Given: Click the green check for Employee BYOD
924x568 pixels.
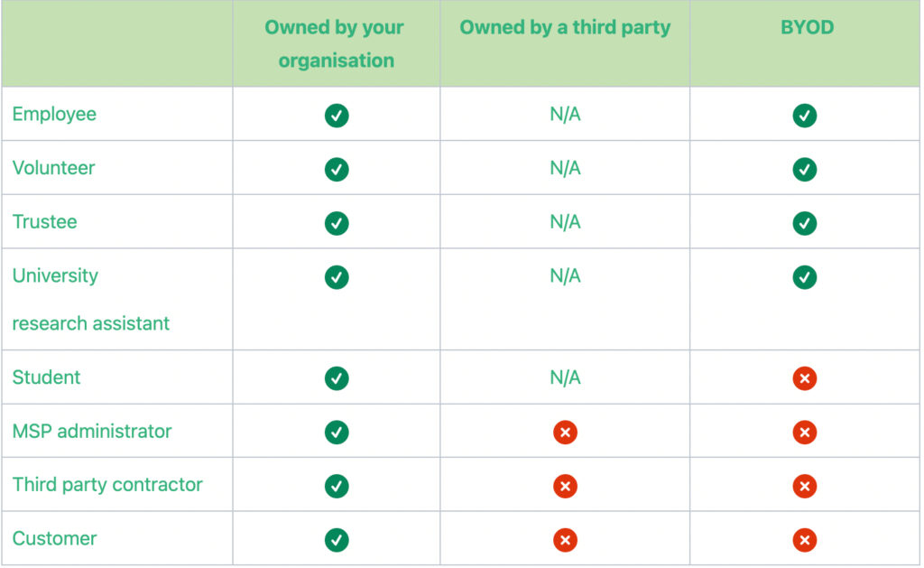Looking at the screenshot, I should 805,116.
